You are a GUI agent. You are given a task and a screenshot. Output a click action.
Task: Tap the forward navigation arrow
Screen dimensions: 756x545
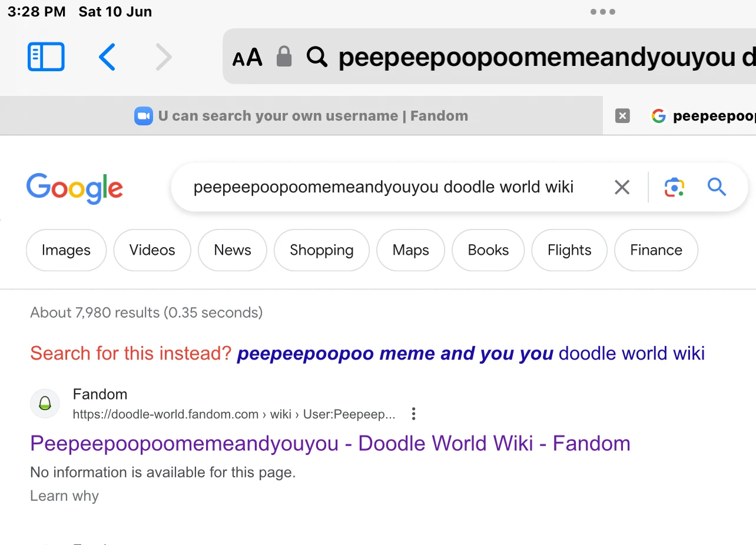coord(164,57)
